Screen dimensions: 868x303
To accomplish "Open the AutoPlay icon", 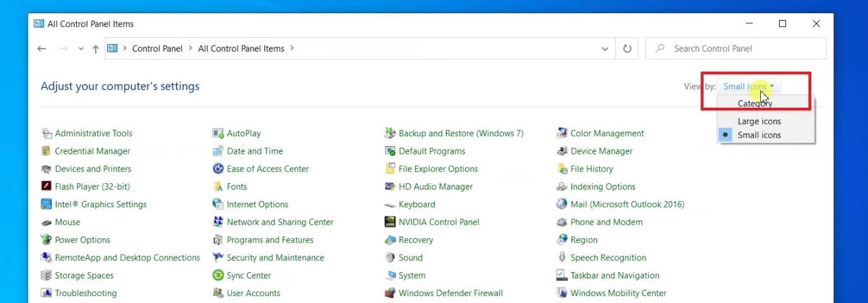I will (x=218, y=134).
